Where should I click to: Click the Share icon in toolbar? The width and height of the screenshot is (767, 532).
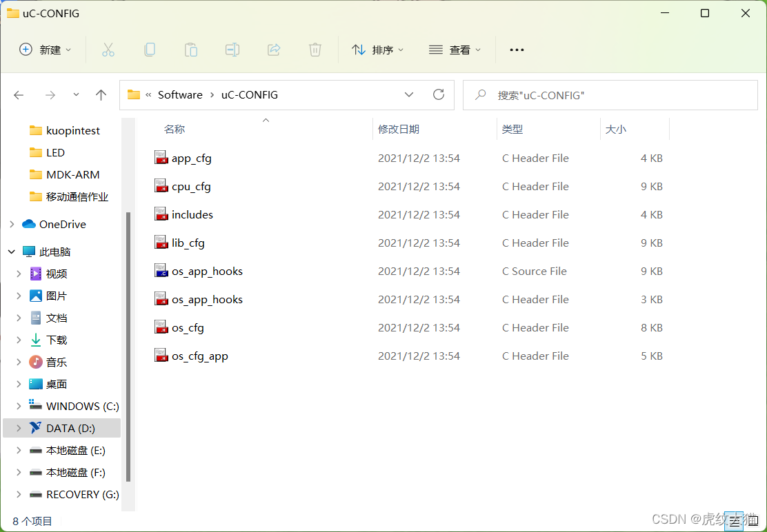273,50
